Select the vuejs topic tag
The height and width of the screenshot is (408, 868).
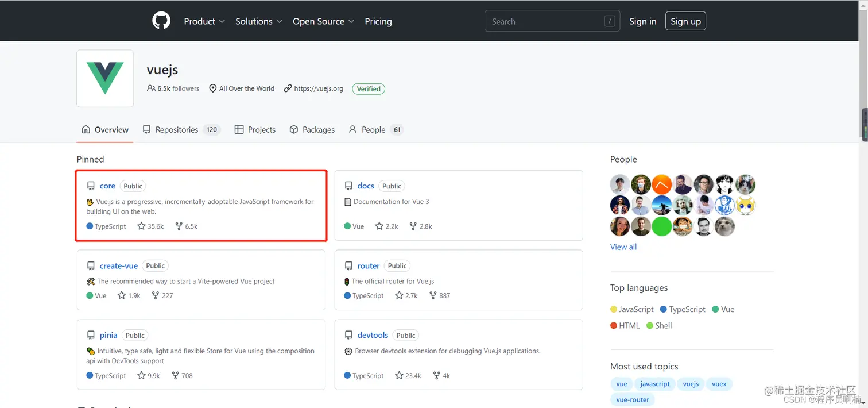(691, 384)
